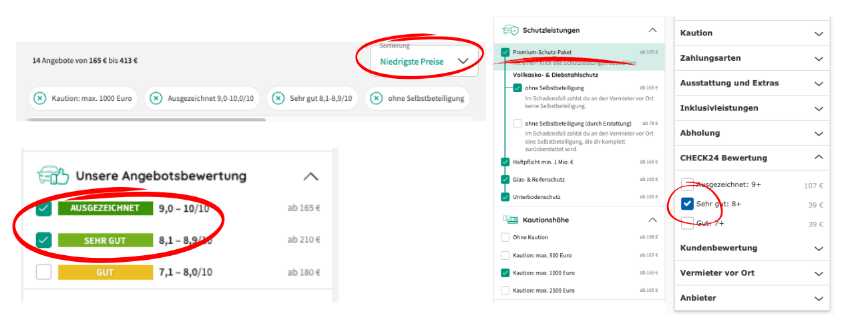Collapse the Unsere Angebotsbewertung section
Image resolution: width=868 pixels, height=334 pixels.
[310, 177]
